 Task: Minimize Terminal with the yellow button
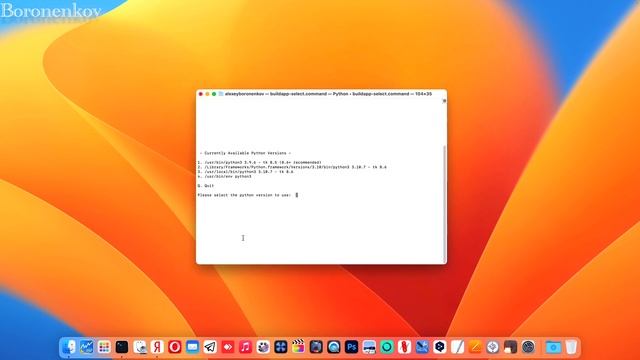click(207, 94)
